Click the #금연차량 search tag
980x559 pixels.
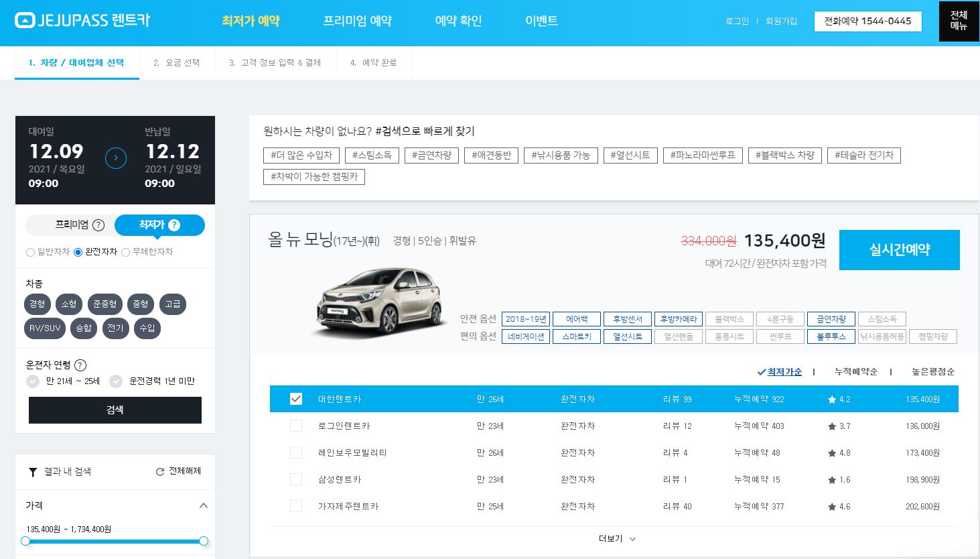click(x=432, y=156)
